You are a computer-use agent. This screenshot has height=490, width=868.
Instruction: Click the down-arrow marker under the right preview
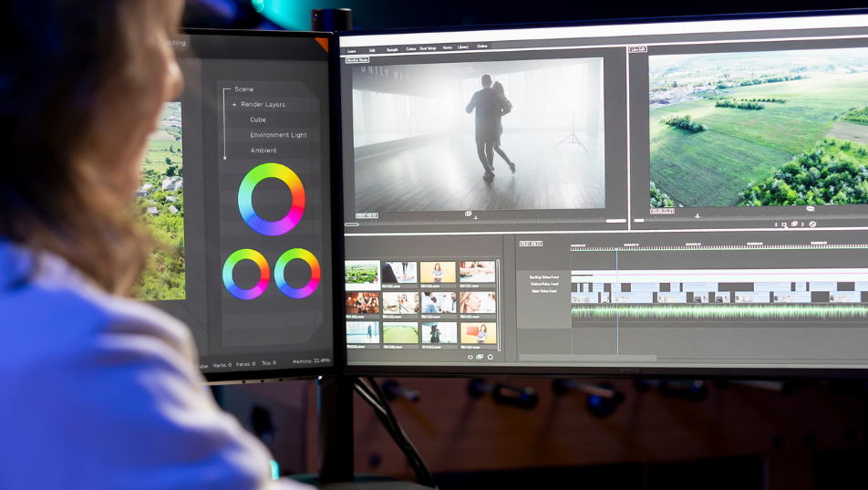tap(697, 215)
